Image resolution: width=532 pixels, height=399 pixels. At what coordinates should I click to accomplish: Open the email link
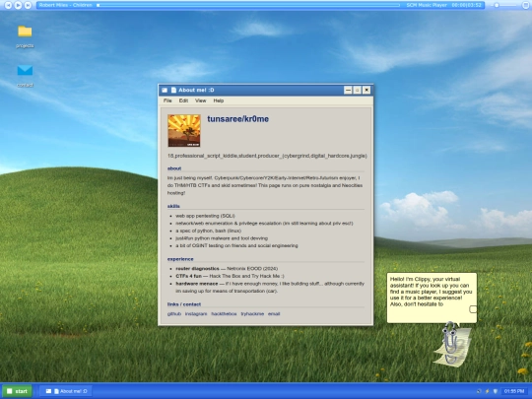click(274, 314)
